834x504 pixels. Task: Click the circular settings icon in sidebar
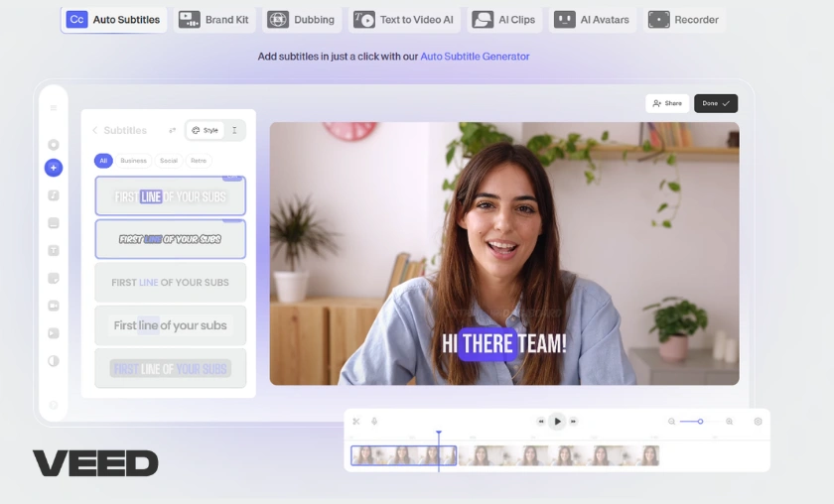54,145
